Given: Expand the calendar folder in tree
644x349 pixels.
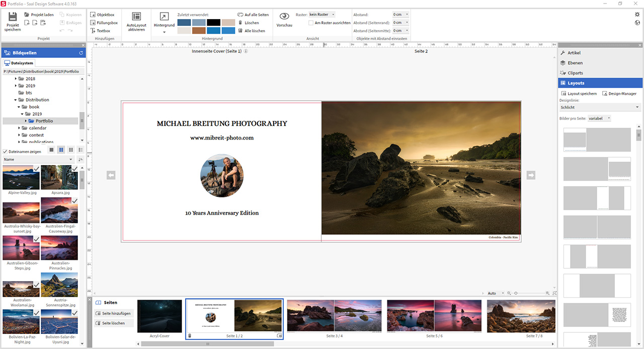Looking at the screenshot, I should 20,128.
